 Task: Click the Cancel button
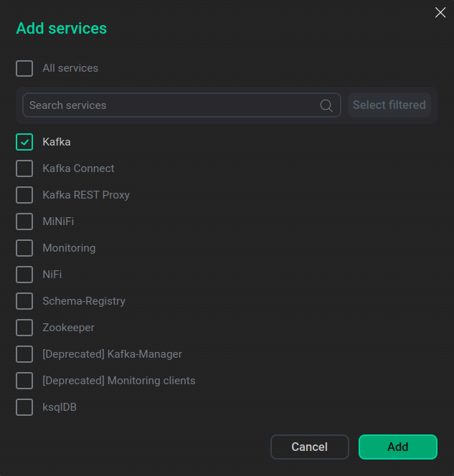click(x=309, y=447)
